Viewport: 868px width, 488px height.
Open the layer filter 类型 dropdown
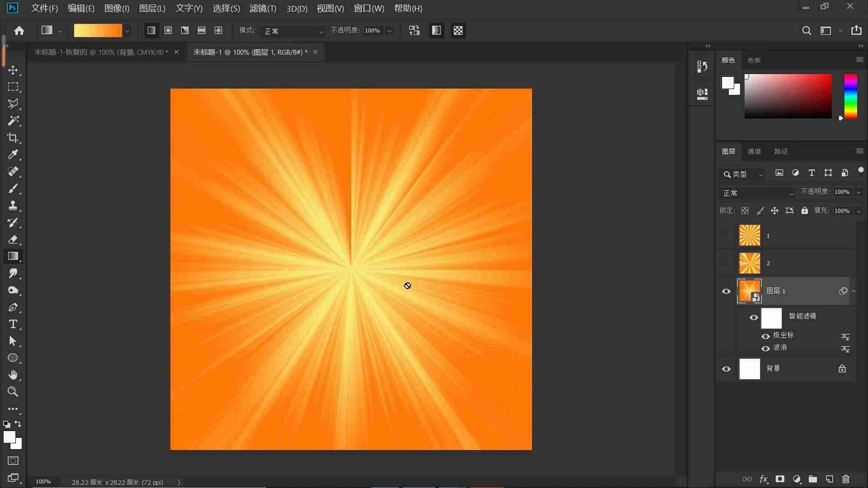(x=742, y=174)
